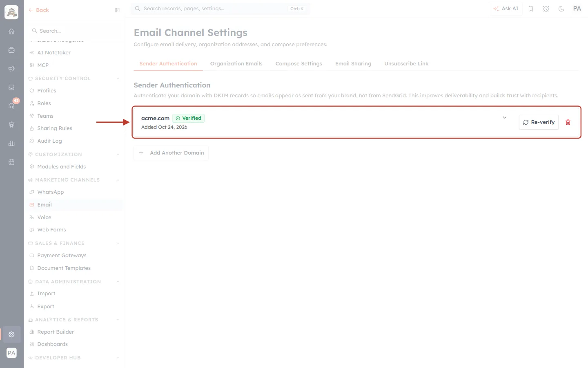Image resolution: width=588 pixels, height=368 pixels.
Task: Open the briefcase icon in left rail
Action: (x=11, y=50)
